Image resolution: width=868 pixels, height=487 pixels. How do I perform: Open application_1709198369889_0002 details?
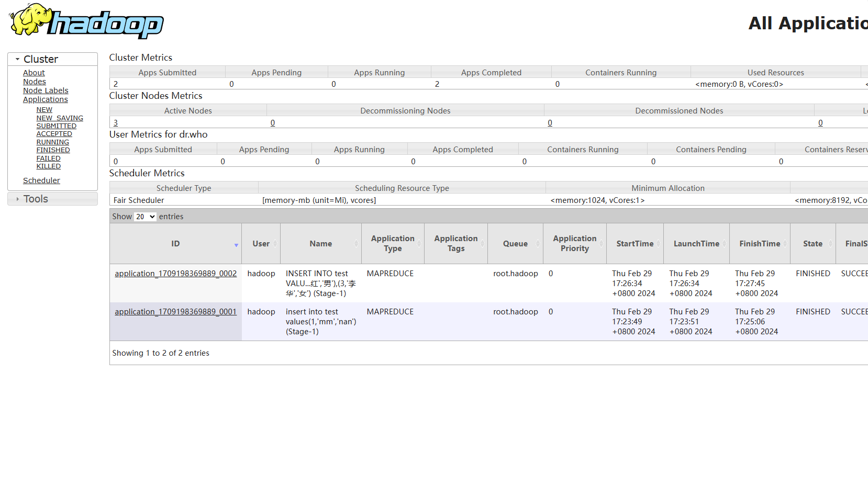[175, 274]
